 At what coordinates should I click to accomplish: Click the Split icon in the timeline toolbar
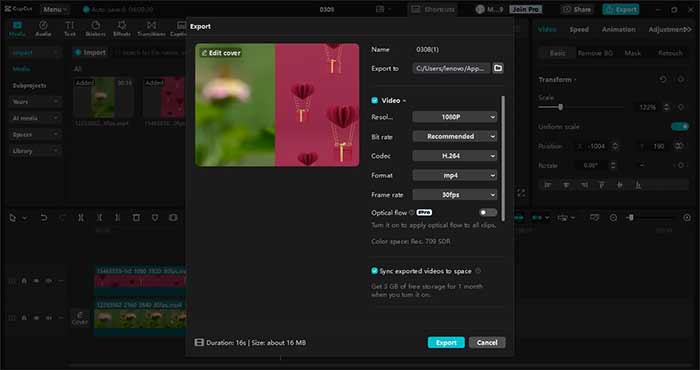pos(81,218)
